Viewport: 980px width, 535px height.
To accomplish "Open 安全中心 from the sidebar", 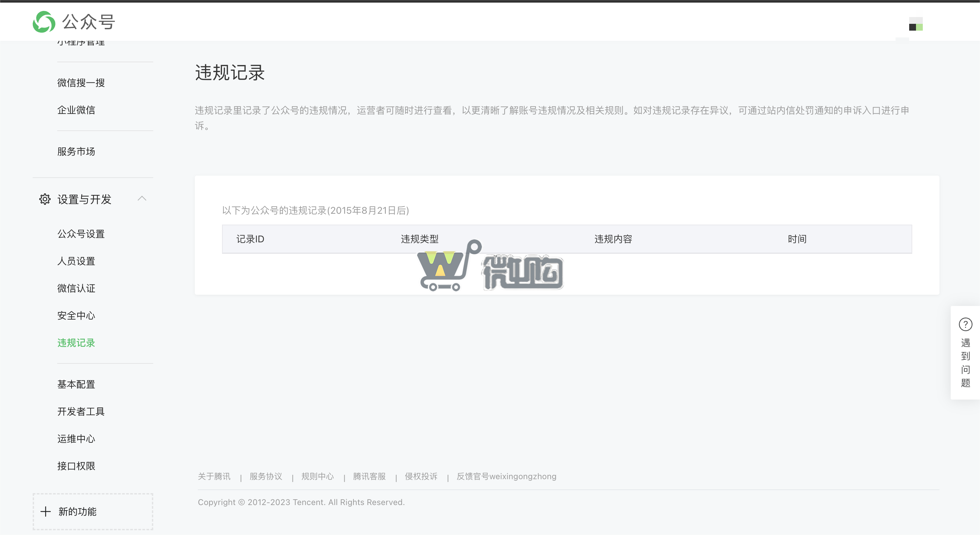I will pos(76,315).
